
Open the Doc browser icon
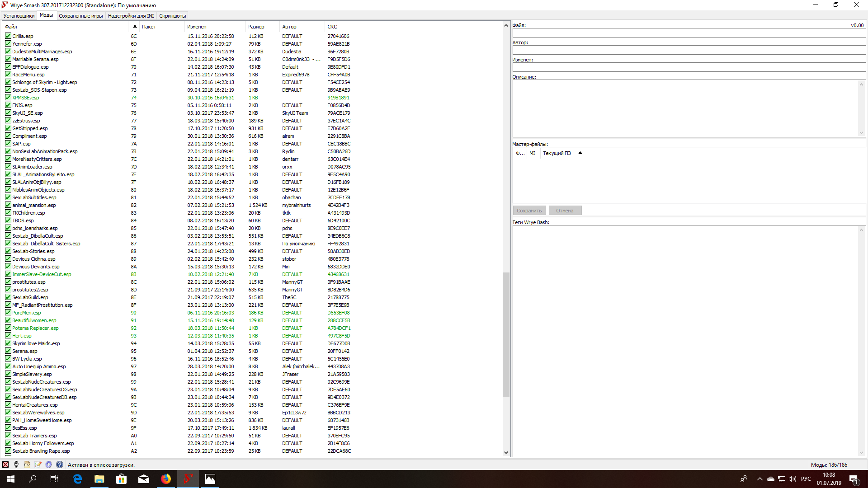(x=27, y=465)
